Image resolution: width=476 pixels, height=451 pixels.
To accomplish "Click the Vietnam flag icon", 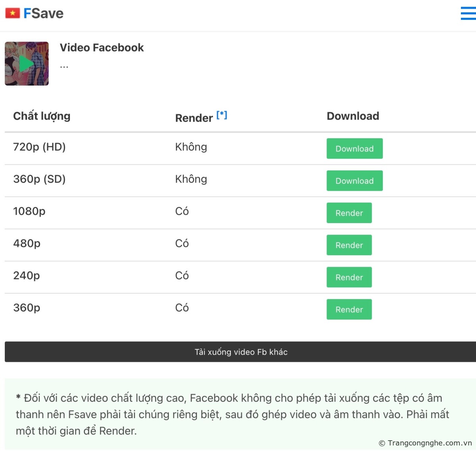I will [x=13, y=13].
